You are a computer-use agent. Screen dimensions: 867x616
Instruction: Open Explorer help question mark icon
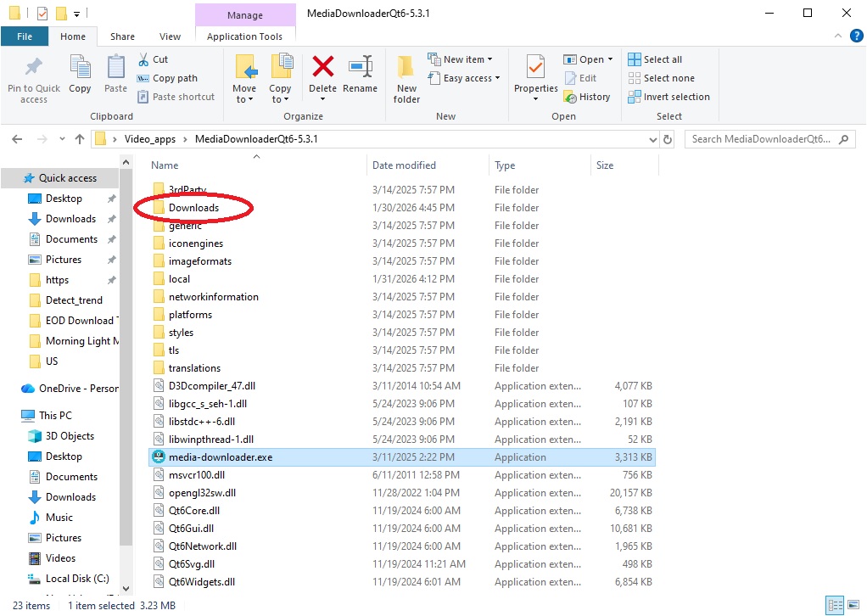point(857,36)
